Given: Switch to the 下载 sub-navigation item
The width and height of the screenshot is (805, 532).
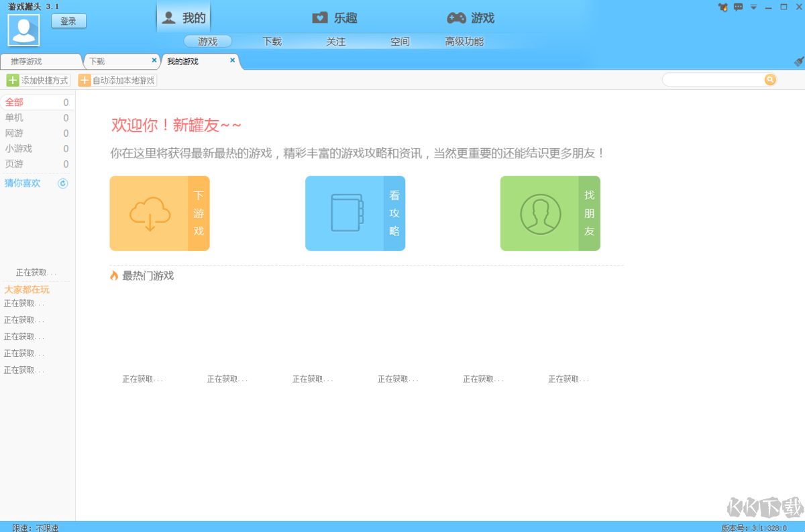Looking at the screenshot, I should (272, 41).
